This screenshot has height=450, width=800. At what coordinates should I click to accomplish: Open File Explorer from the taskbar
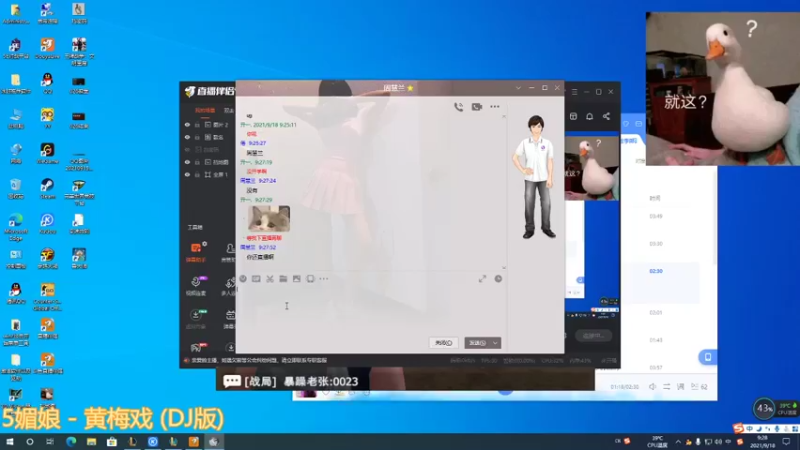91,442
